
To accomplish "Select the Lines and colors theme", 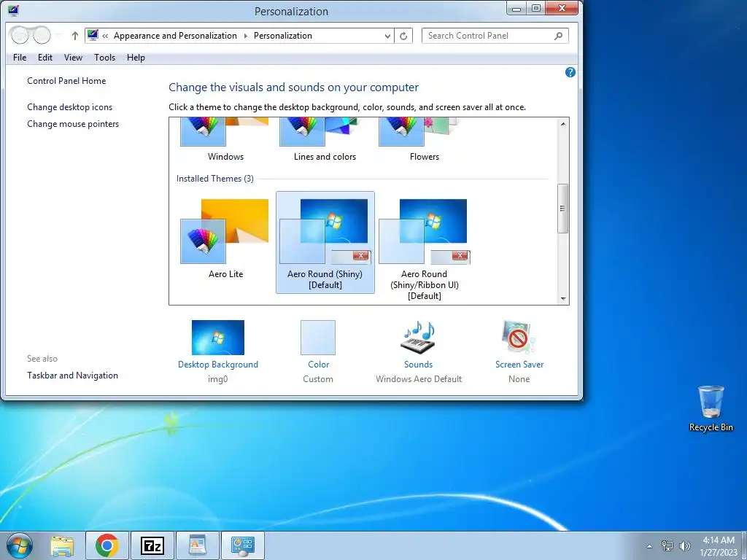I will [325, 141].
